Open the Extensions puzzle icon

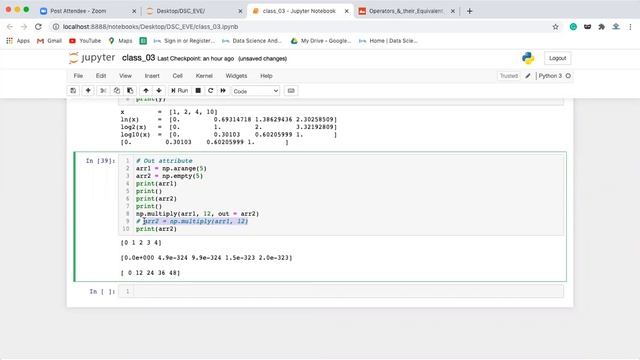(602, 27)
